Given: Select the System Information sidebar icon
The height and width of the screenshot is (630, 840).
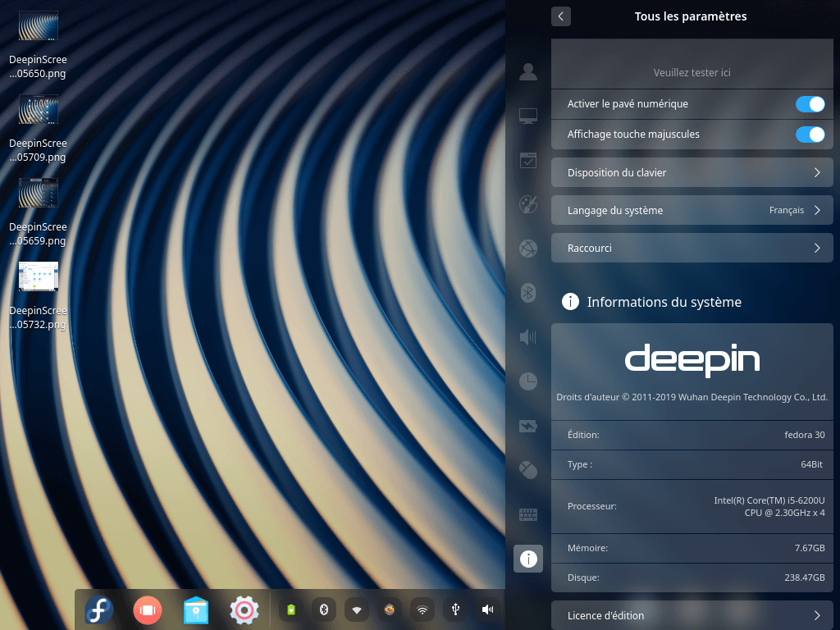Looking at the screenshot, I should 528,559.
